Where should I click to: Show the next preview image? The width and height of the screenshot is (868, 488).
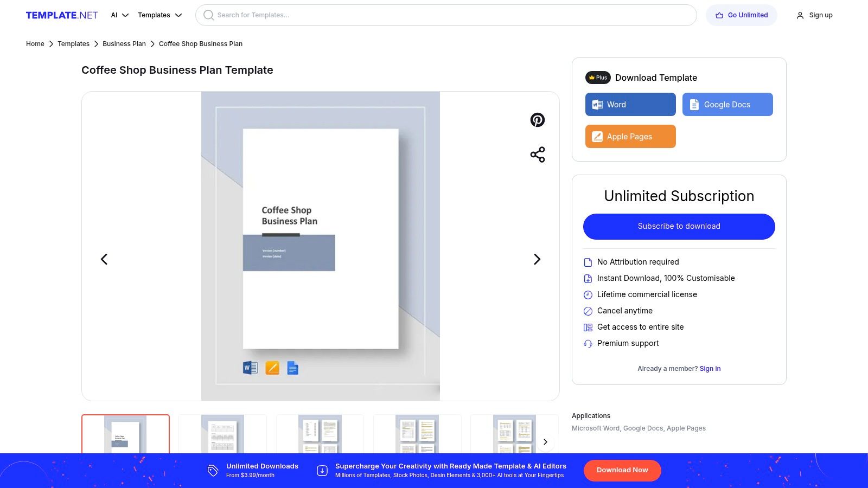537,259
